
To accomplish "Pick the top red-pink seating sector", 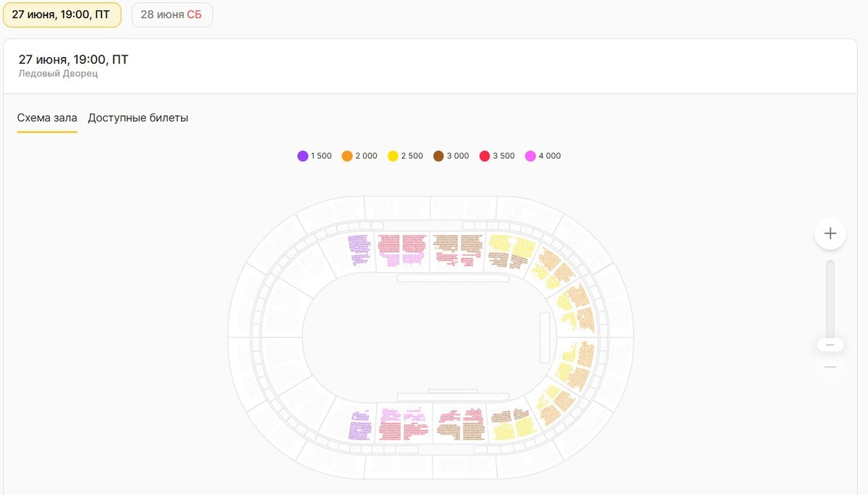I will click(402, 249).
